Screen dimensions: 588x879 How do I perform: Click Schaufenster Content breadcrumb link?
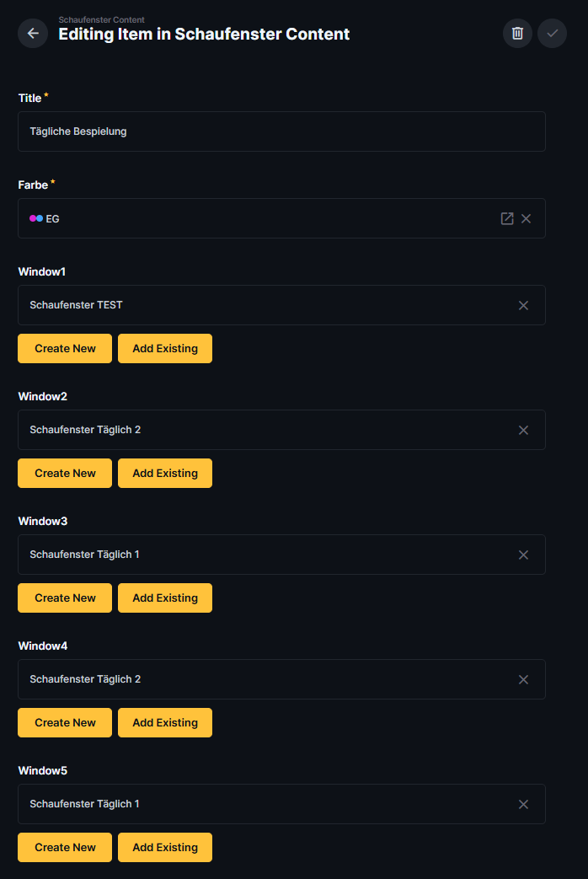101,19
